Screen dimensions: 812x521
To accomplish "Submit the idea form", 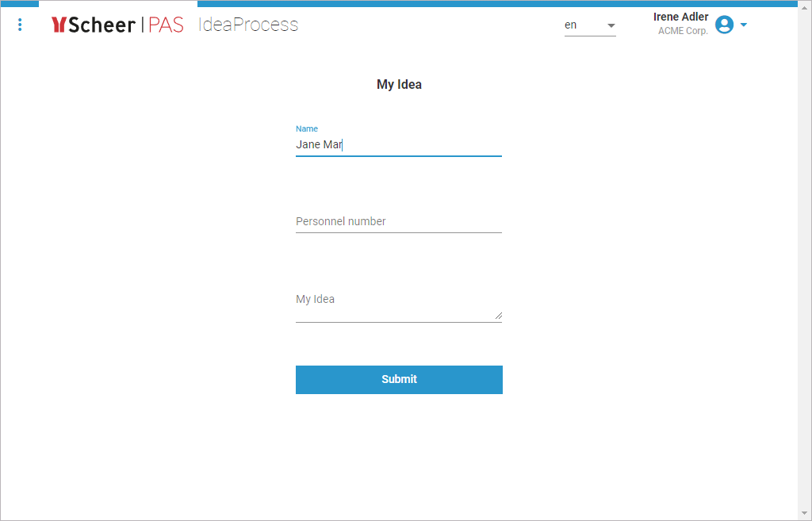I will 399,379.
